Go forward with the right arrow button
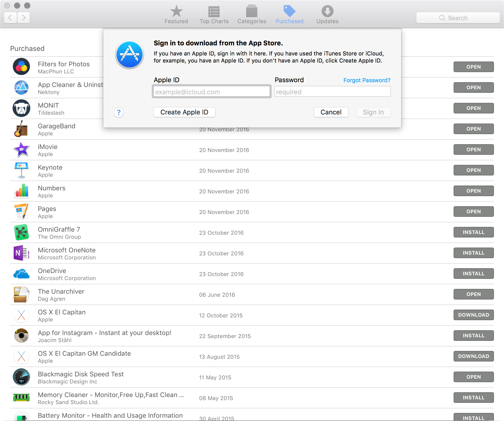Screen dimensions: 504x421 [24, 18]
